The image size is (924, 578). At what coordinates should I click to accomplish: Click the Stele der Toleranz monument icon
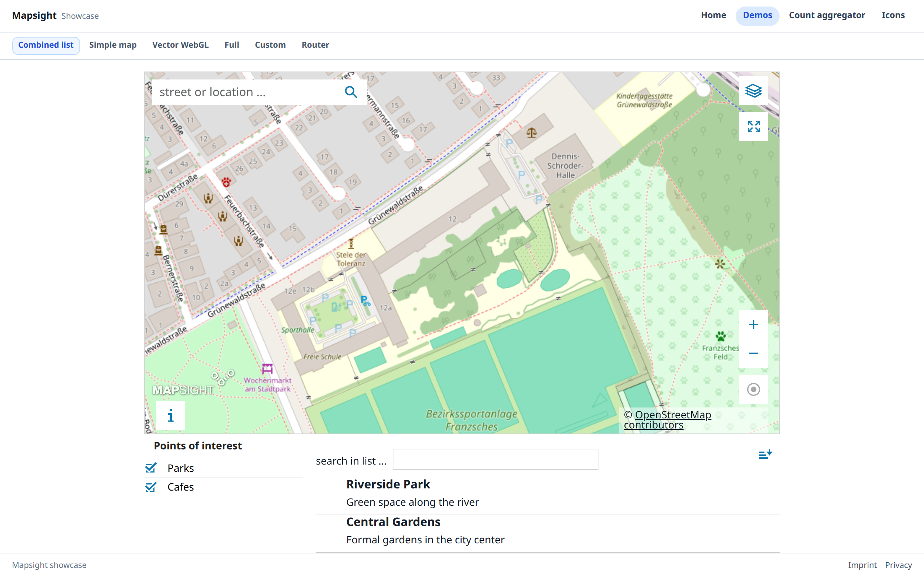pyautogui.click(x=351, y=243)
